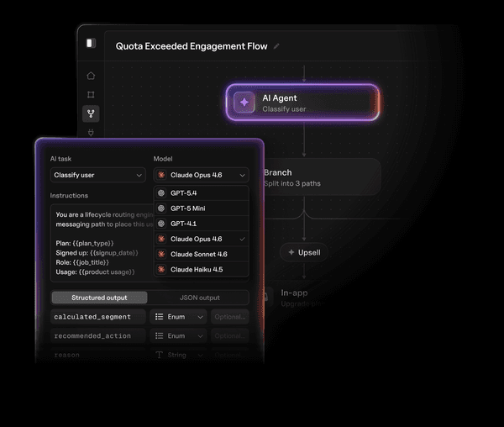Click the AI Agent sparkle icon
Viewport: 504px width, 427px height.
coord(244,103)
